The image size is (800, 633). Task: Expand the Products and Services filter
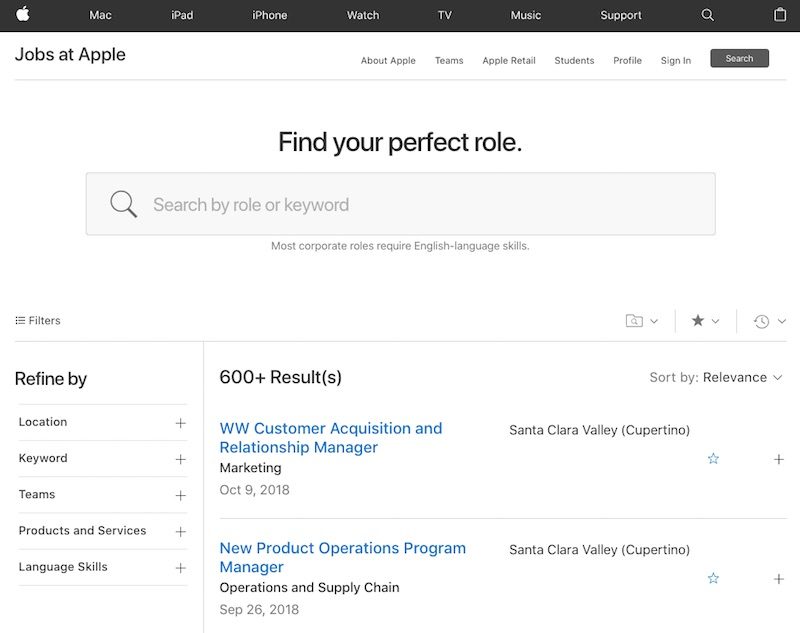tap(180, 531)
